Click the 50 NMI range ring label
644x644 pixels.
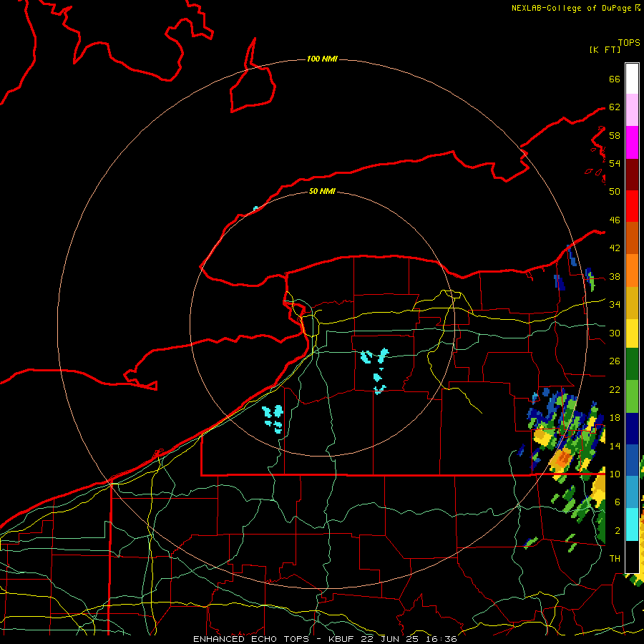(x=322, y=191)
